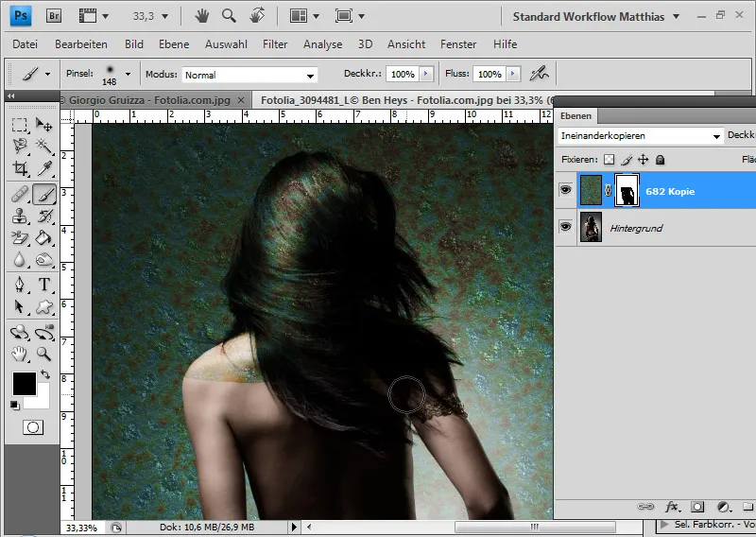Launch Adobe Bridge
The image size is (756, 537).
click(x=55, y=16)
